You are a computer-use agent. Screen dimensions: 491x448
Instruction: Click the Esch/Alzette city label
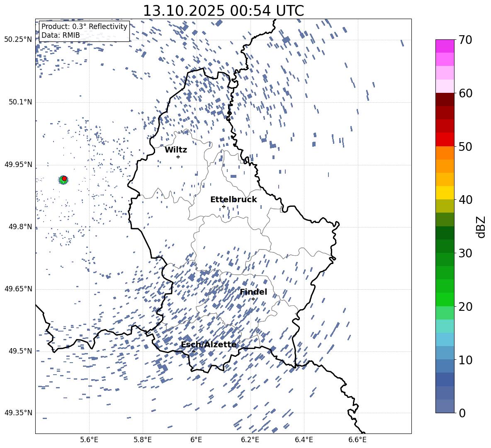209,345
